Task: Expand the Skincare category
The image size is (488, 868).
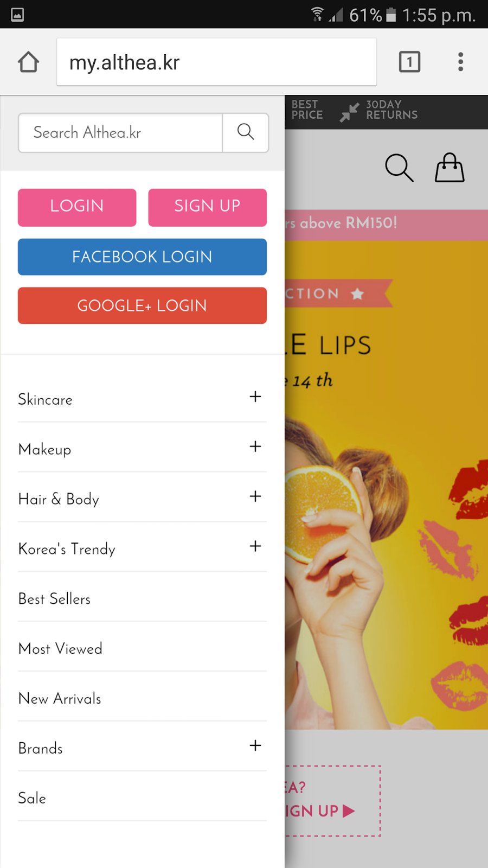Action: [x=142, y=398]
